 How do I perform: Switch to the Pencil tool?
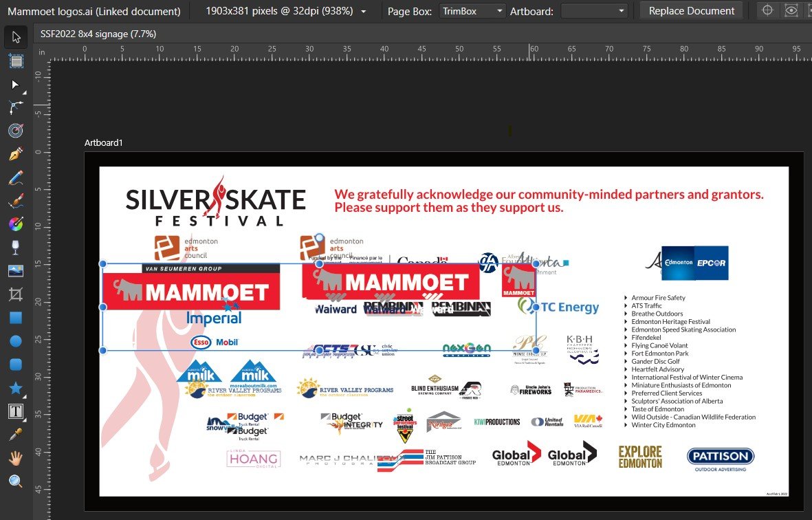16,177
